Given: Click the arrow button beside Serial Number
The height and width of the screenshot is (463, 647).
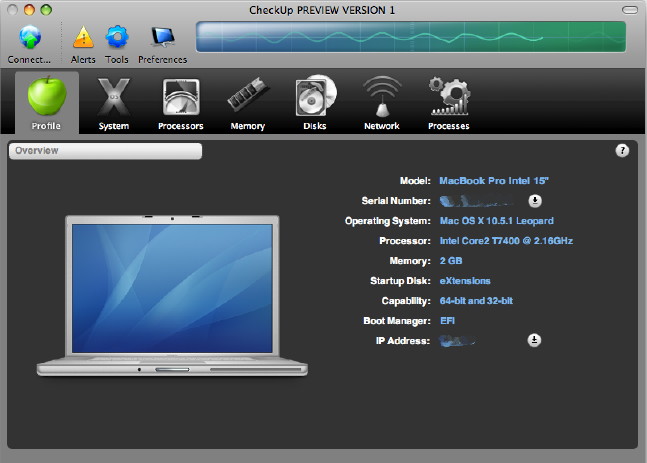Looking at the screenshot, I should (535, 201).
